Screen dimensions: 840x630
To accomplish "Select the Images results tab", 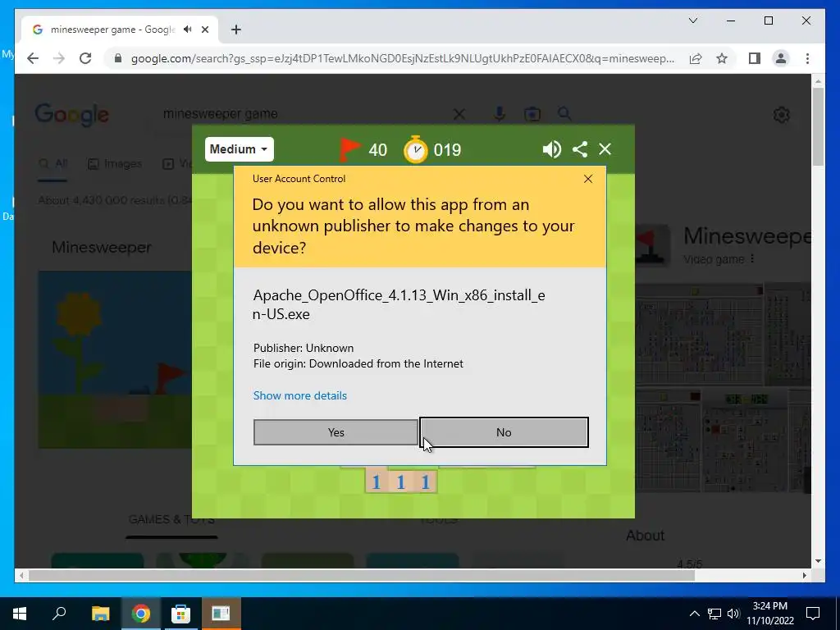I will [115, 163].
